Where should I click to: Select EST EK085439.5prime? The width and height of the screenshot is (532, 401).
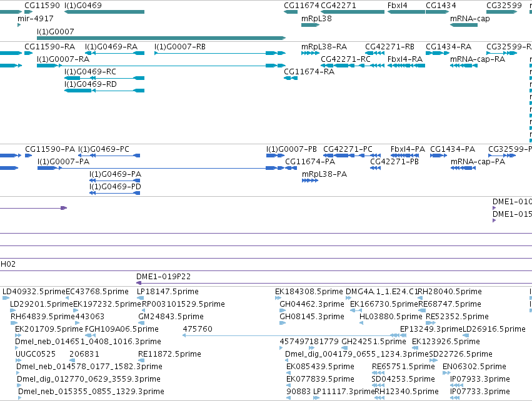click(320, 367)
